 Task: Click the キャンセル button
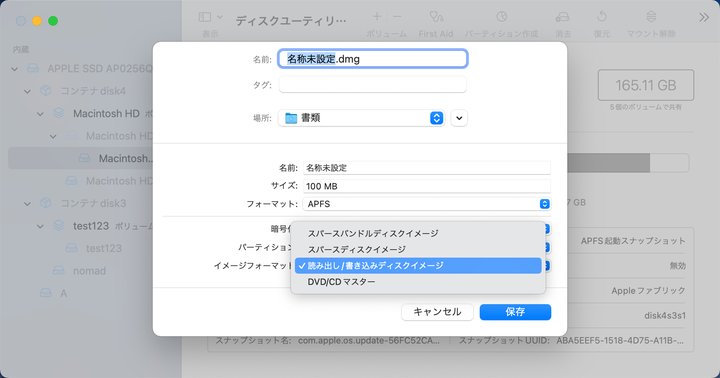437,312
